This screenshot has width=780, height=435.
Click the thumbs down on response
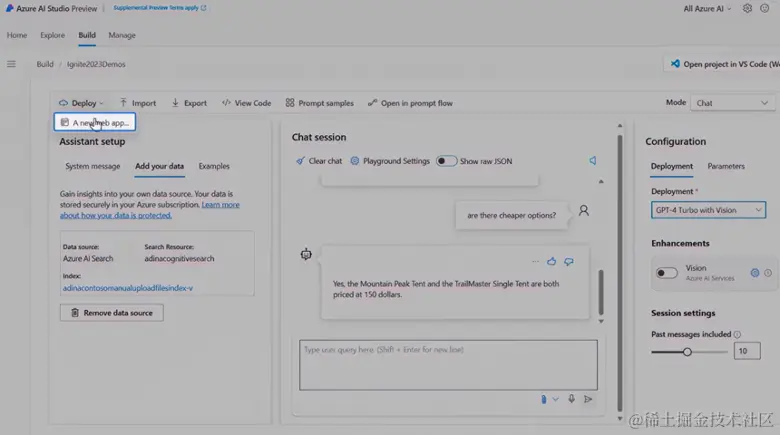click(569, 261)
